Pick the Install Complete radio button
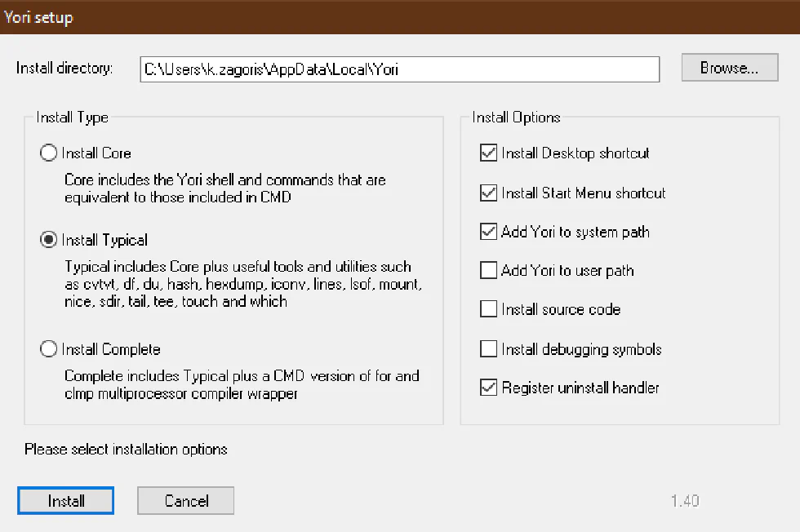 (x=49, y=349)
